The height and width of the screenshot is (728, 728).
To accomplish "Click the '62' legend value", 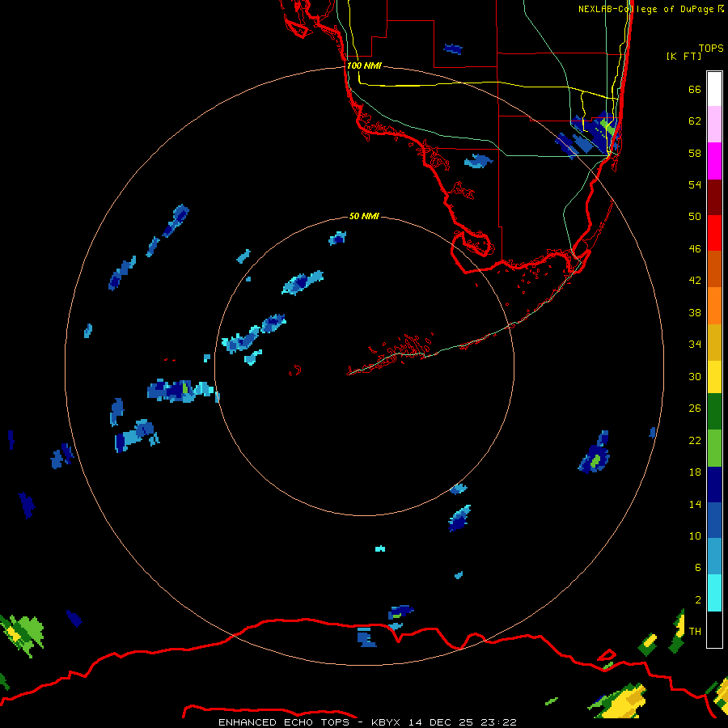I will [x=695, y=121].
